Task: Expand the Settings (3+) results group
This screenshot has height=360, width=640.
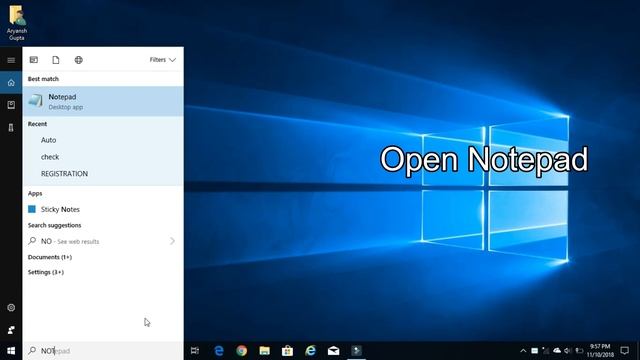Action: click(x=46, y=272)
